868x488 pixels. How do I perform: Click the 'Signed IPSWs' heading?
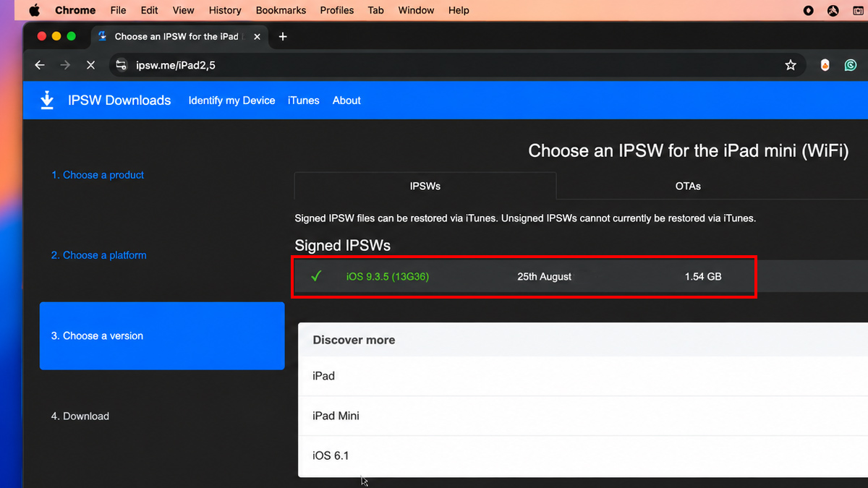tap(343, 245)
